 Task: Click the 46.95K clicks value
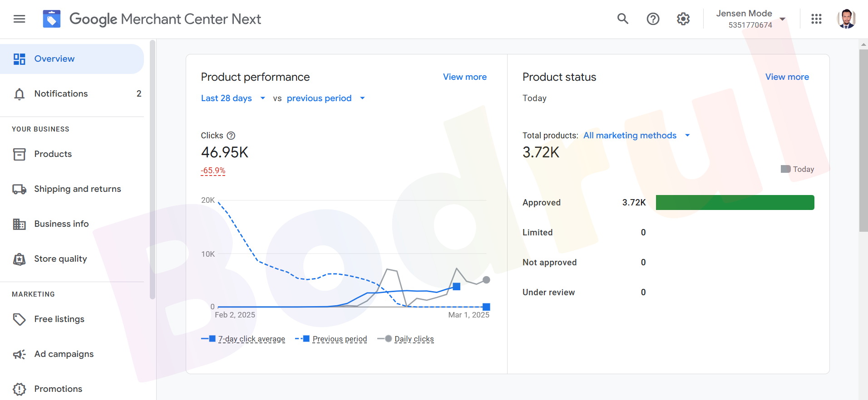tap(225, 152)
